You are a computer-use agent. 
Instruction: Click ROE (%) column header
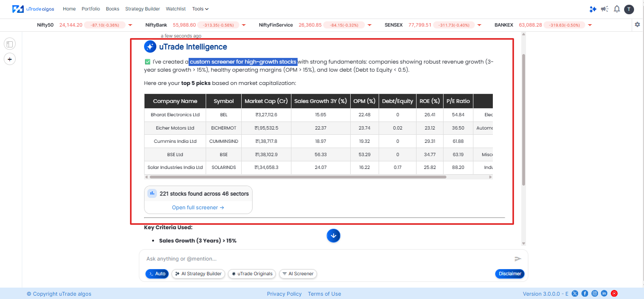coord(430,101)
